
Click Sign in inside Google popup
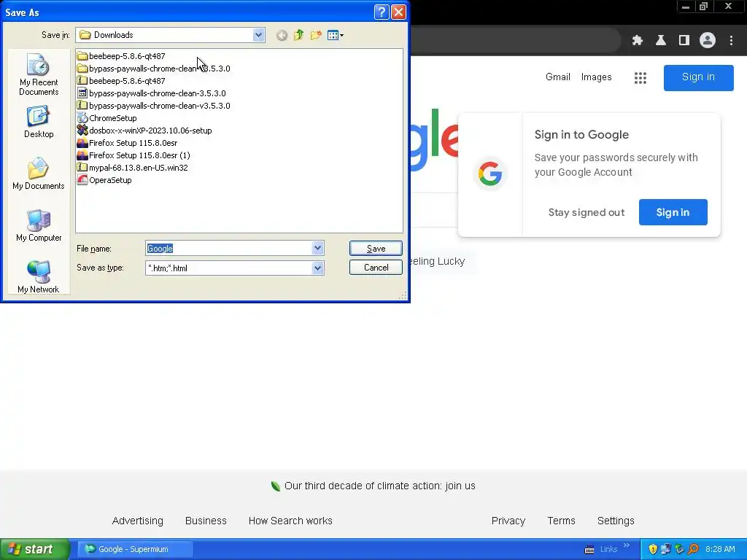point(673,212)
